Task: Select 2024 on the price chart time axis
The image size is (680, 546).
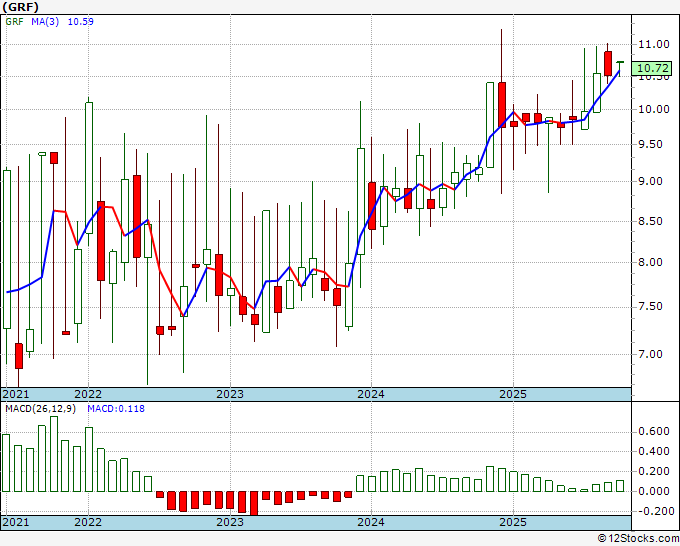Action: pos(371,394)
